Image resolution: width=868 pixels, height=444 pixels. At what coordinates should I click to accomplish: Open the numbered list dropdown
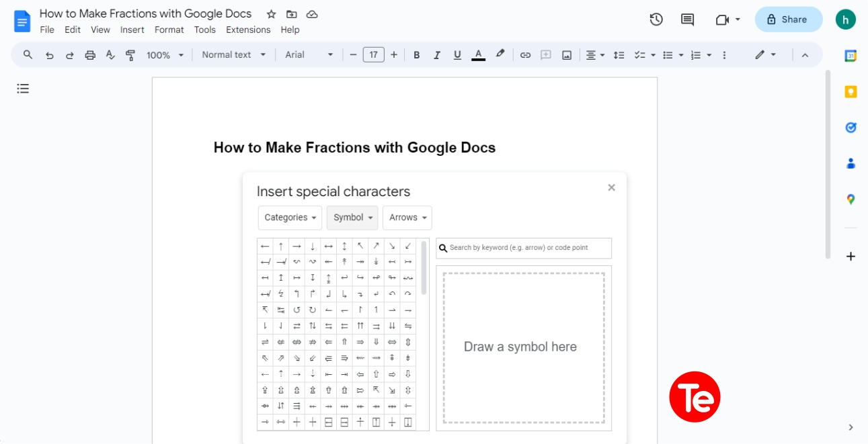coord(701,55)
